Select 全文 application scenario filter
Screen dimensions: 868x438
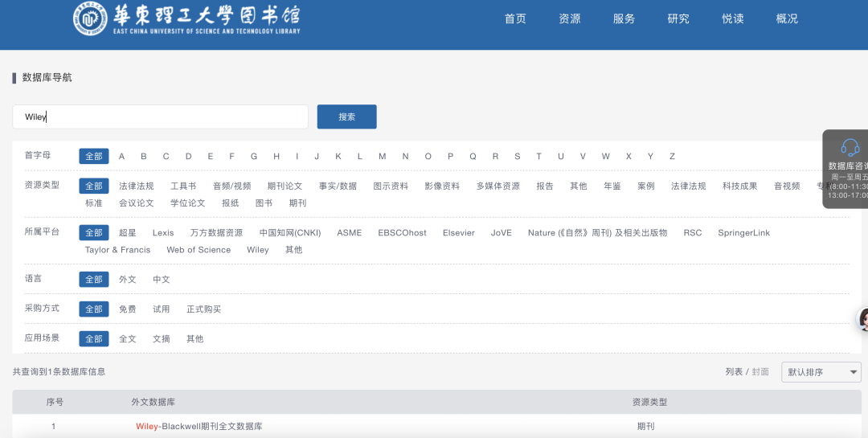click(x=128, y=339)
